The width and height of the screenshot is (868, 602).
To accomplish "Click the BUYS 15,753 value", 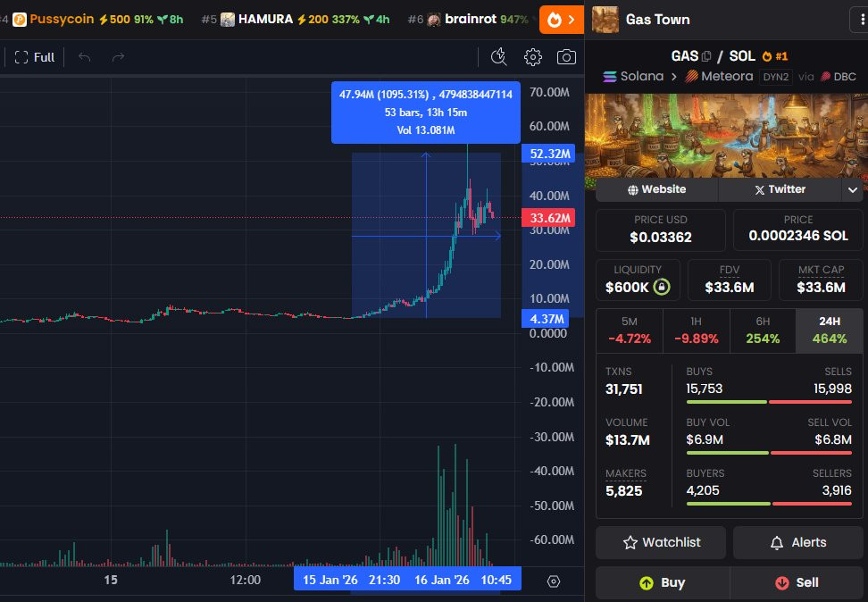I will (705, 389).
